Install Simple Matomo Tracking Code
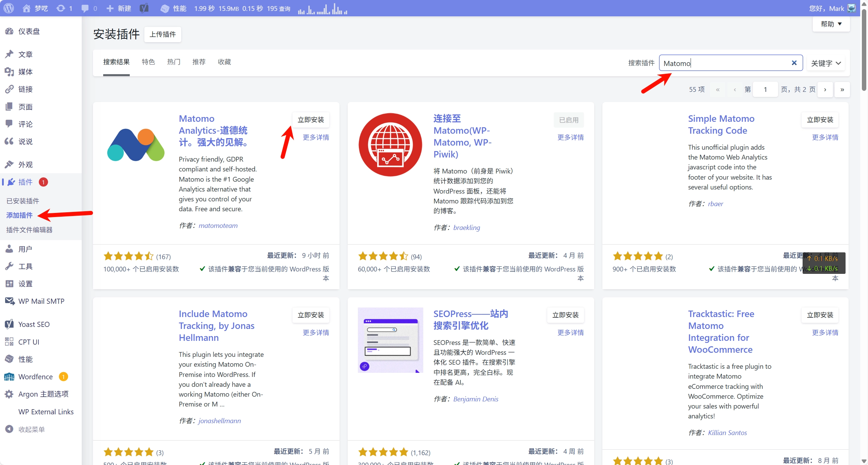 click(x=820, y=120)
